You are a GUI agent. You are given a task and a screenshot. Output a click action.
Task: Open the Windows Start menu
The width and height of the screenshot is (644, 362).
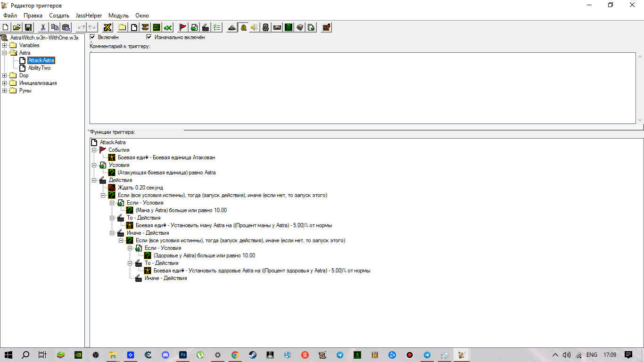point(8,354)
